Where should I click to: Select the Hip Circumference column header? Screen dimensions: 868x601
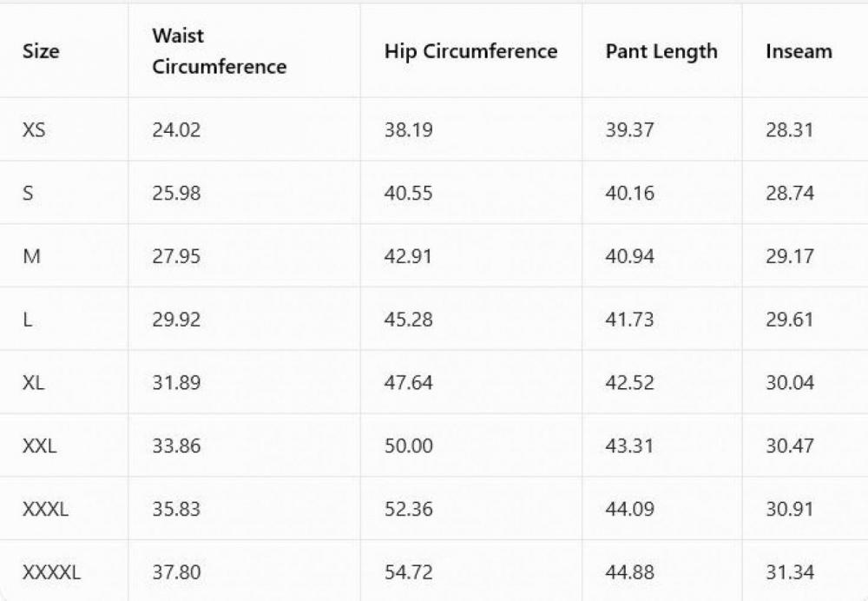point(470,51)
